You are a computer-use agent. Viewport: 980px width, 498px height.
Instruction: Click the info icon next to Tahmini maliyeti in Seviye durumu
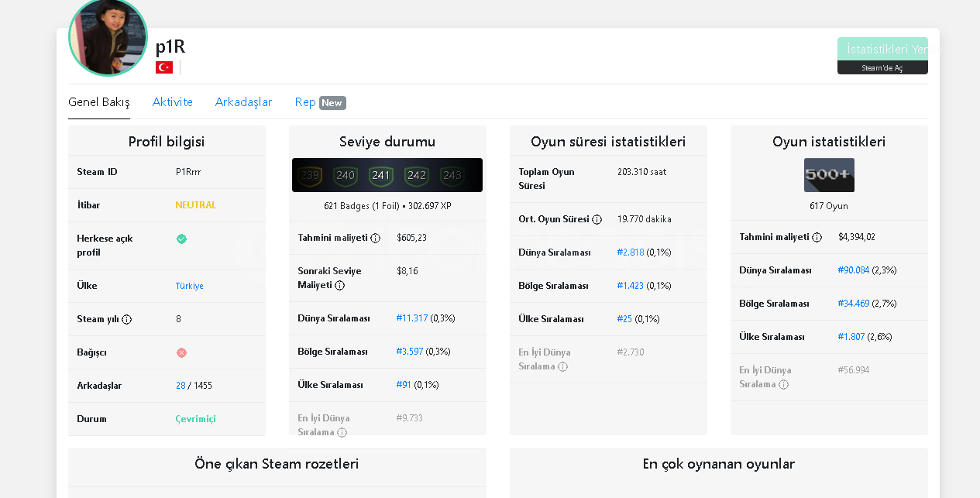(x=375, y=238)
